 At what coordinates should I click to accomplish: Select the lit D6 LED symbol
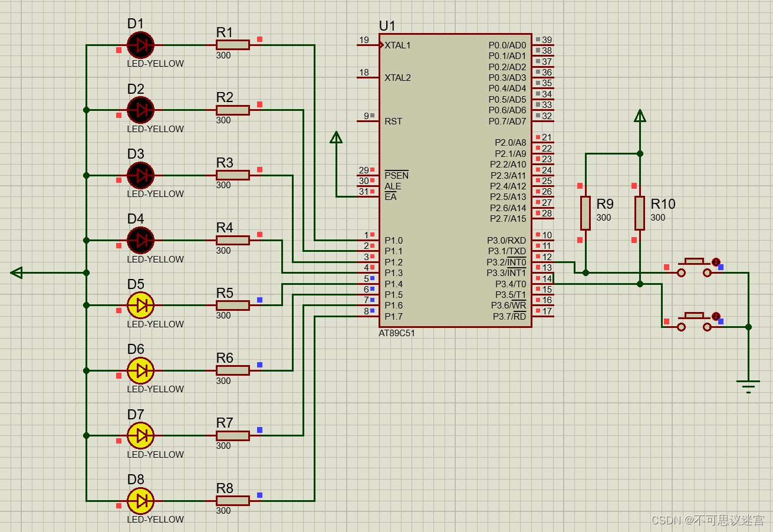tap(141, 370)
